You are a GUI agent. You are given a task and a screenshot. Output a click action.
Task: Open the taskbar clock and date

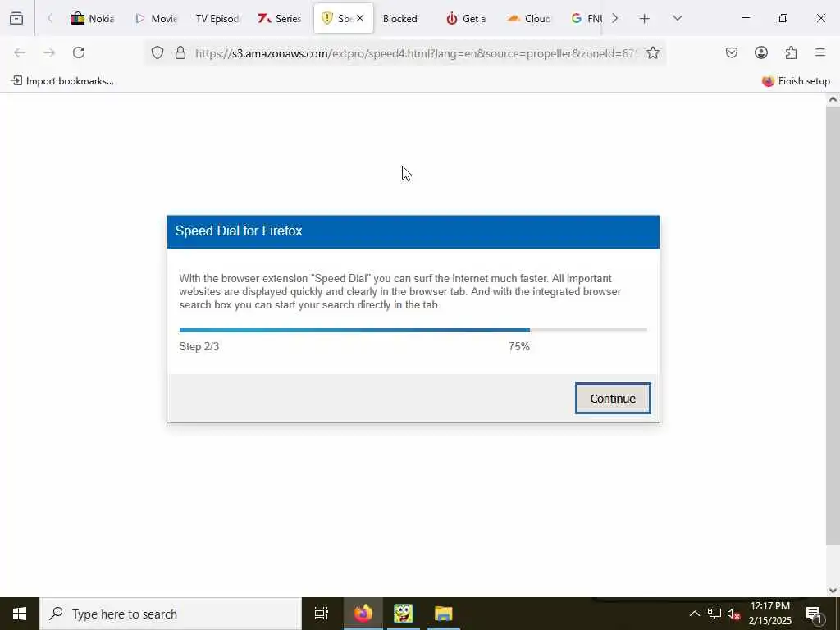pyautogui.click(x=769, y=614)
